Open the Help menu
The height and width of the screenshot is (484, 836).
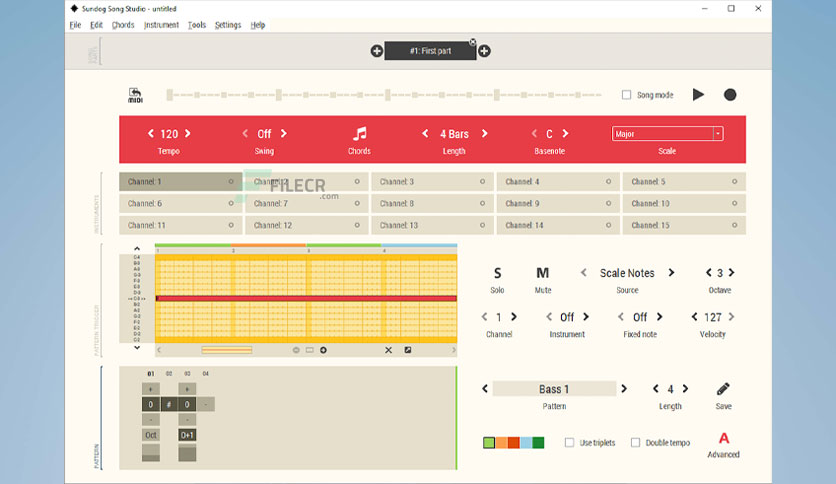258,25
